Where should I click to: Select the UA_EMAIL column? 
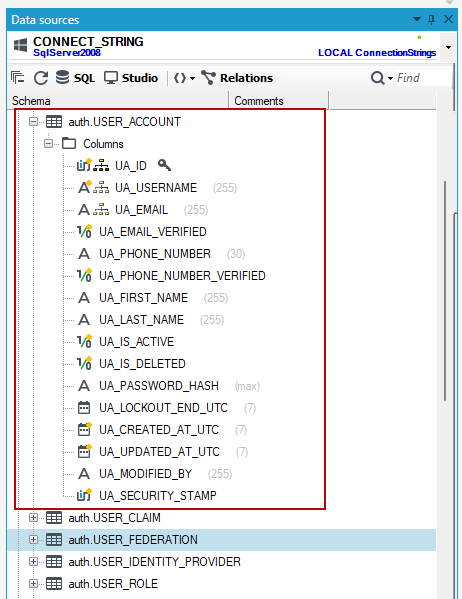tap(141, 210)
